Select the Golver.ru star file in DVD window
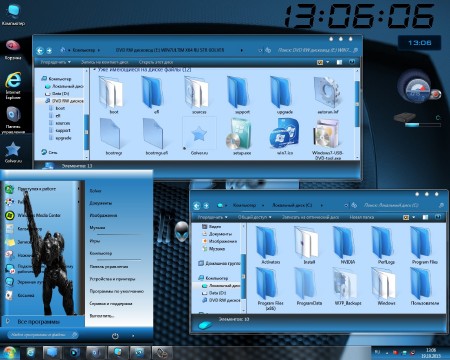The height and width of the screenshot is (360, 450). (199, 136)
